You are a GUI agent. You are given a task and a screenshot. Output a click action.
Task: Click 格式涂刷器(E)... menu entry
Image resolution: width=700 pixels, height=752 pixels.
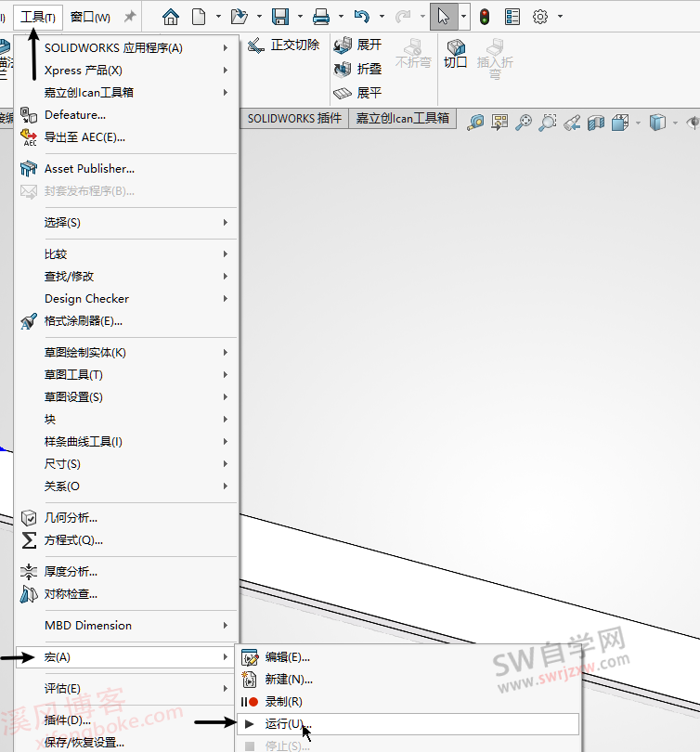pyautogui.click(x=127, y=321)
